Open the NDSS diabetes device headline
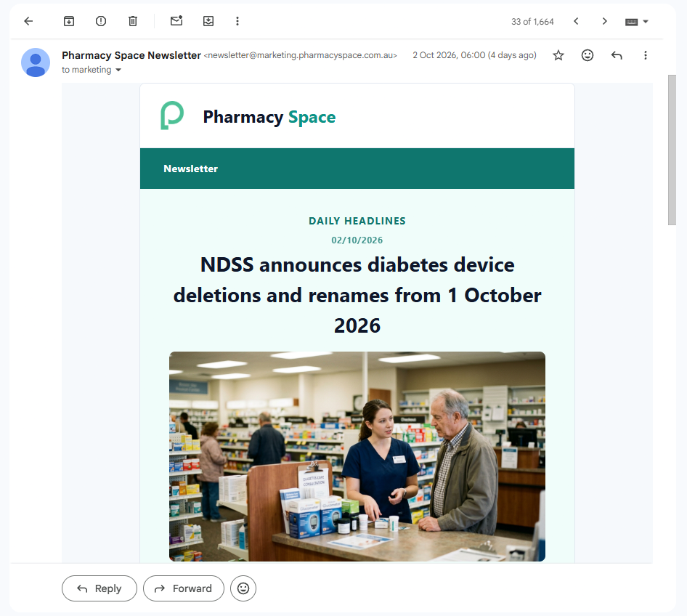The image size is (687, 616). [357, 295]
